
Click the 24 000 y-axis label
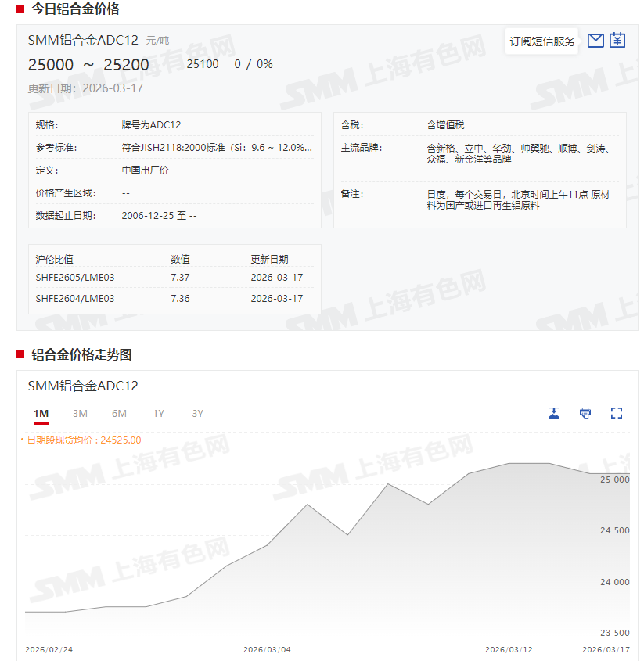point(615,582)
